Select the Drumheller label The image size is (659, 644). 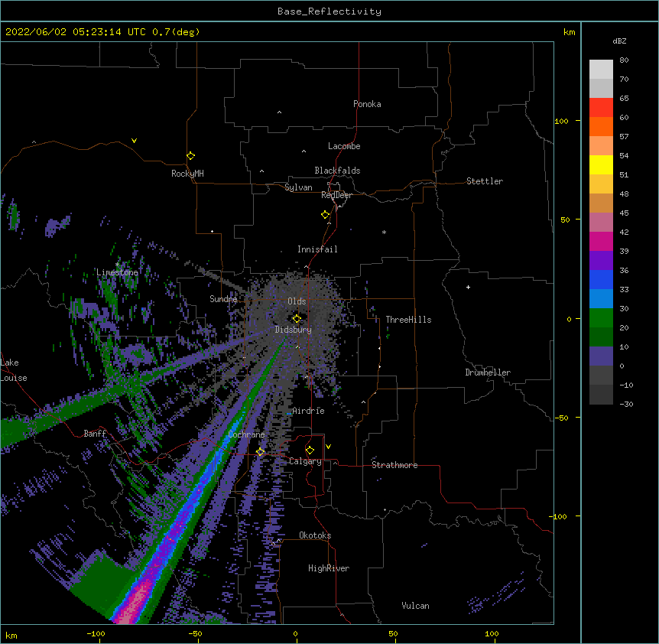(488, 372)
